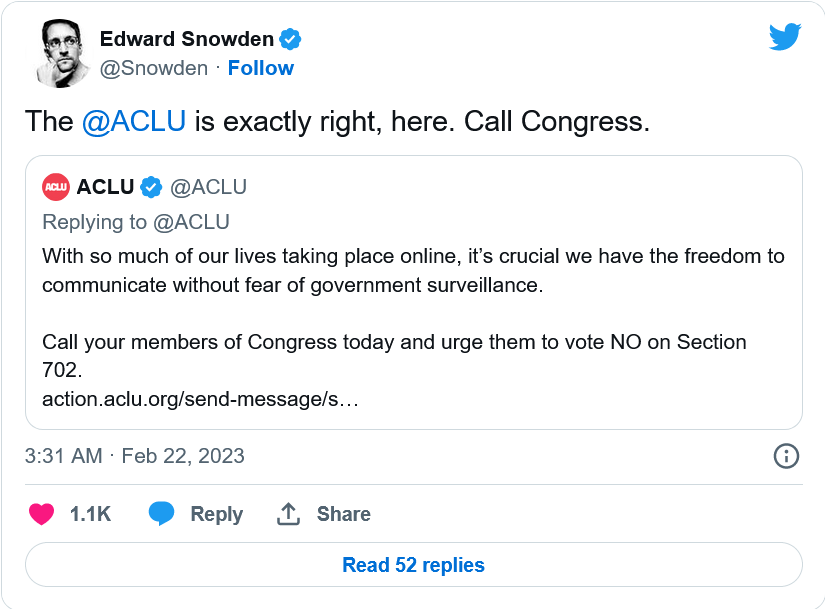Click the @Snowden handle
Screen dimensions: 825x609
click(153, 68)
